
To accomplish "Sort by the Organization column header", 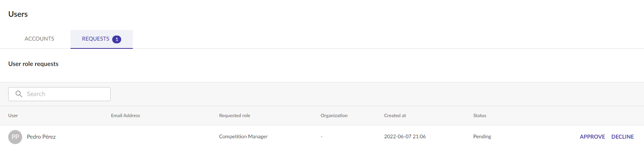I will coord(334,116).
